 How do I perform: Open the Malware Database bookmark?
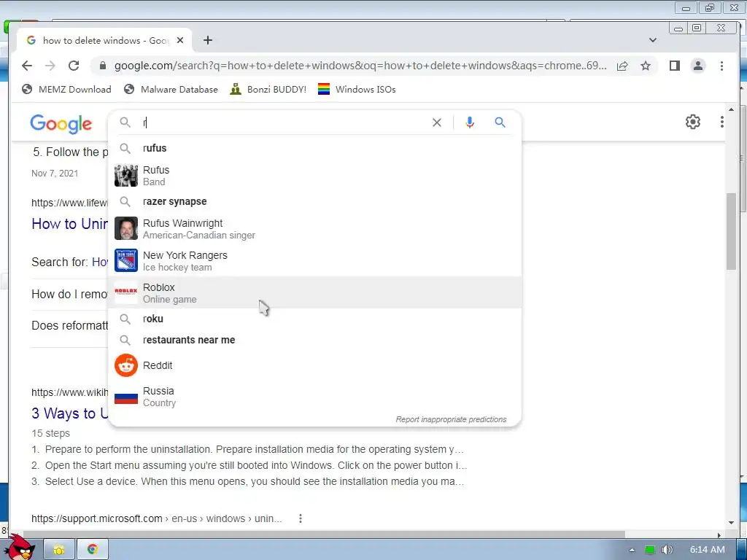[171, 90]
